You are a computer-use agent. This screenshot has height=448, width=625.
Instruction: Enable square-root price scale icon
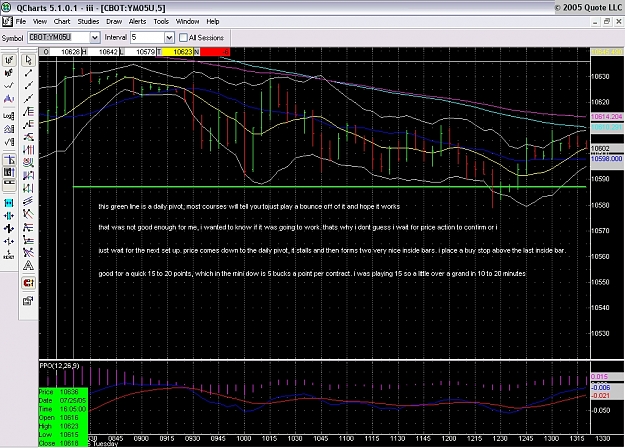click(9, 141)
